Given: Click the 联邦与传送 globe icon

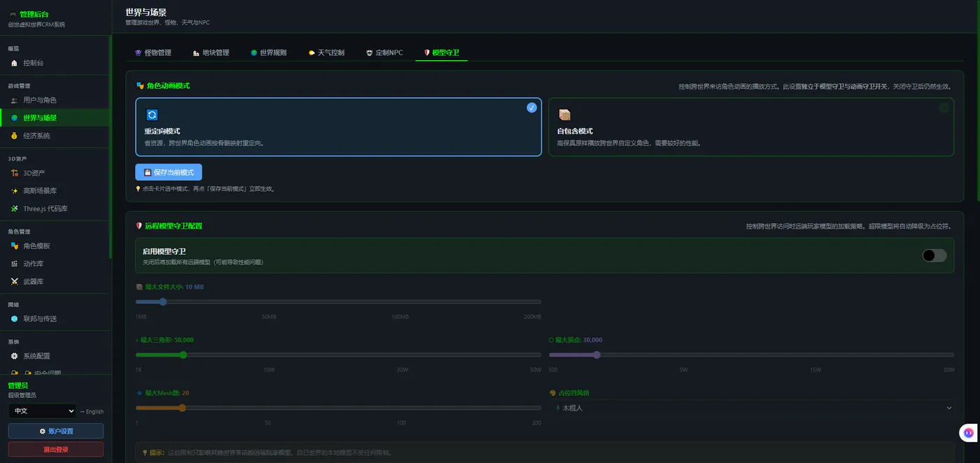Looking at the screenshot, I should pos(14,319).
